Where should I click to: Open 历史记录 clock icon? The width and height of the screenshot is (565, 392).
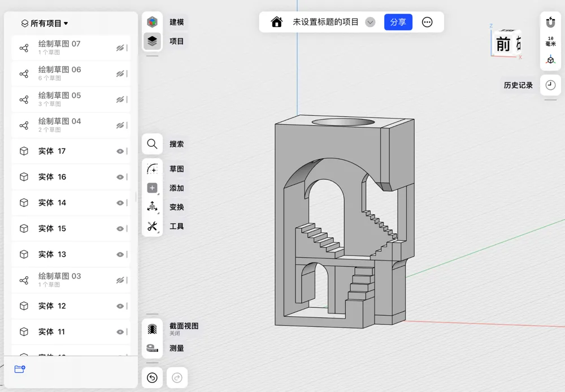[x=550, y=85]
